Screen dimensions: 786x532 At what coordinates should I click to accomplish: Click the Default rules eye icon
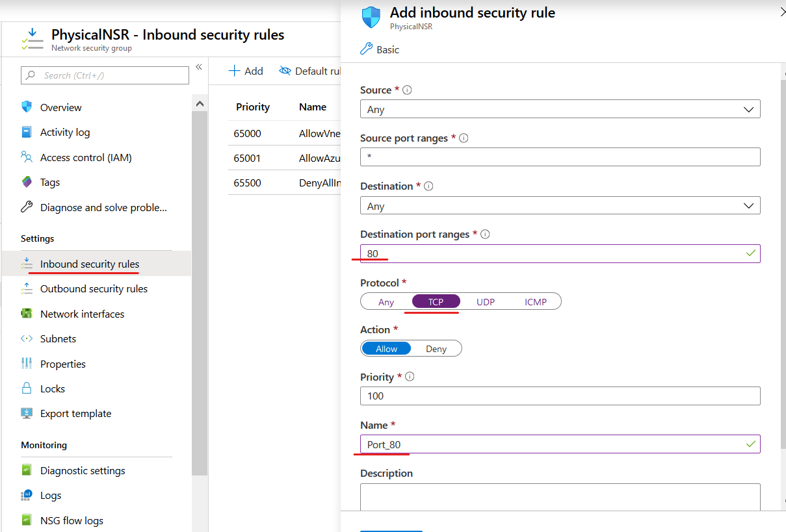click(x=285, y=71)
